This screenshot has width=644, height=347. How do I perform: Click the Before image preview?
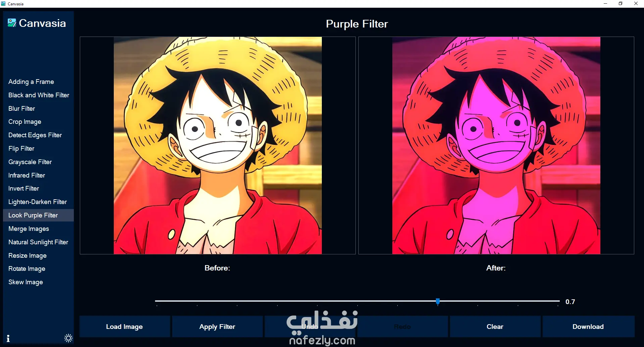218,145
